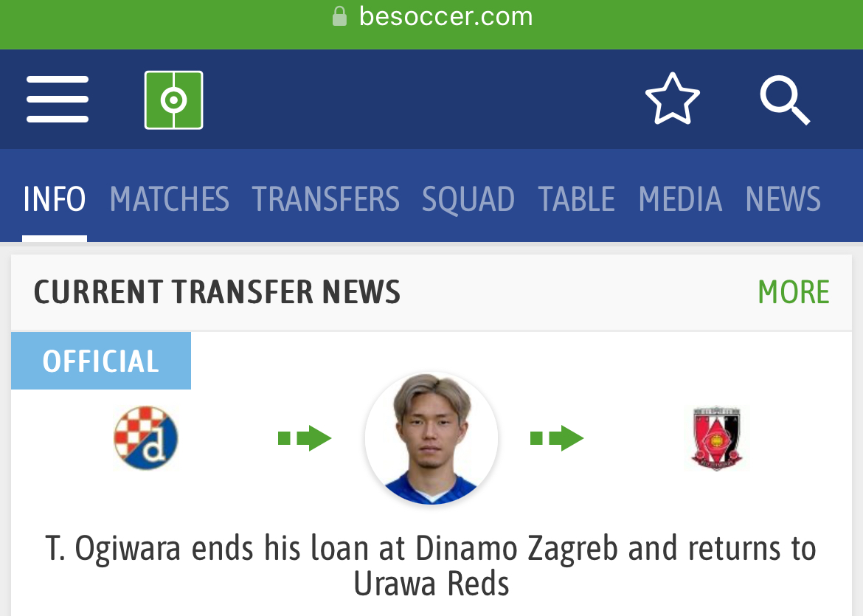Click the Urawa Reds club crest
Screen dimensions: 863x616
pos(717,438)
